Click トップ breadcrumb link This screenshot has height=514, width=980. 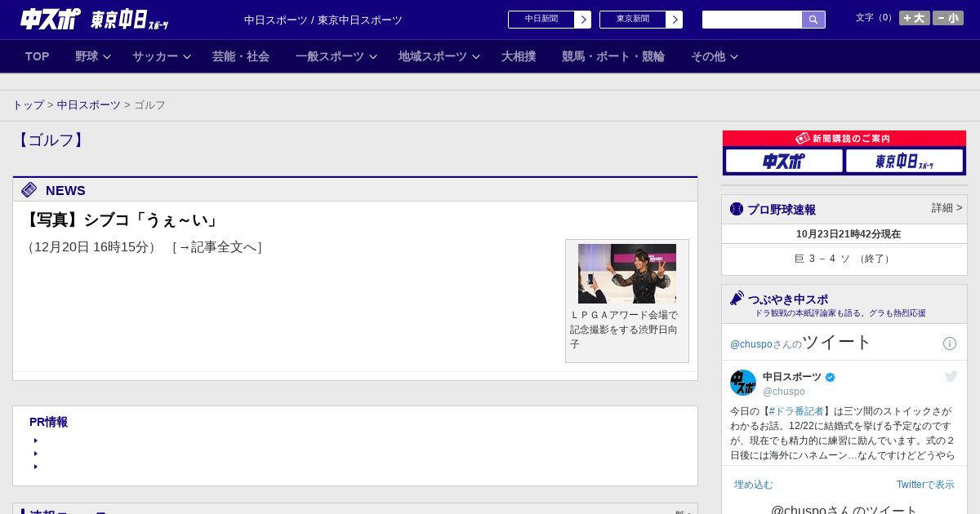(28, 105)
